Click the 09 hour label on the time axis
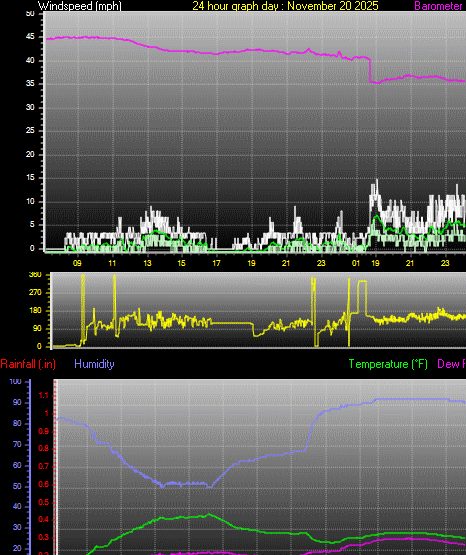This screenshot has width=466, height=555. pos(77,263)
